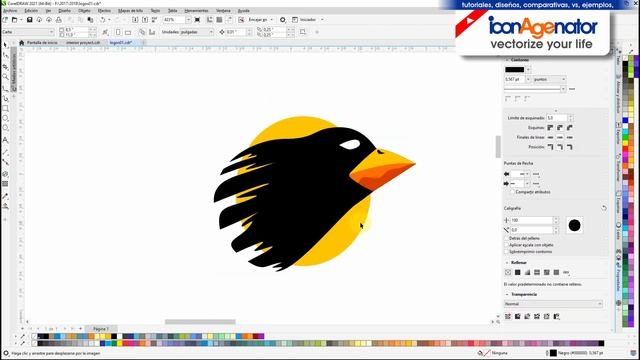Open the Unidades pulgadas dropdown
The width and height of the screenshot is (640, 360).
(197, 32)
